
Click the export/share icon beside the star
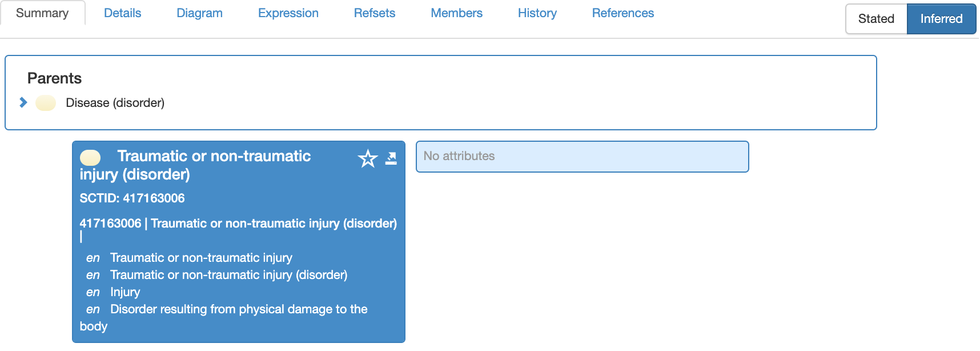(391, 158)
